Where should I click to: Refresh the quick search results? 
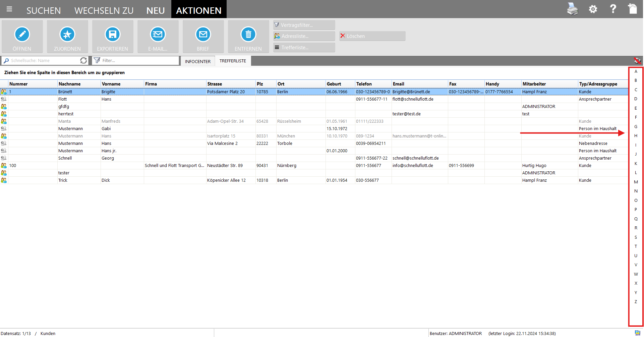coord(83,60)
